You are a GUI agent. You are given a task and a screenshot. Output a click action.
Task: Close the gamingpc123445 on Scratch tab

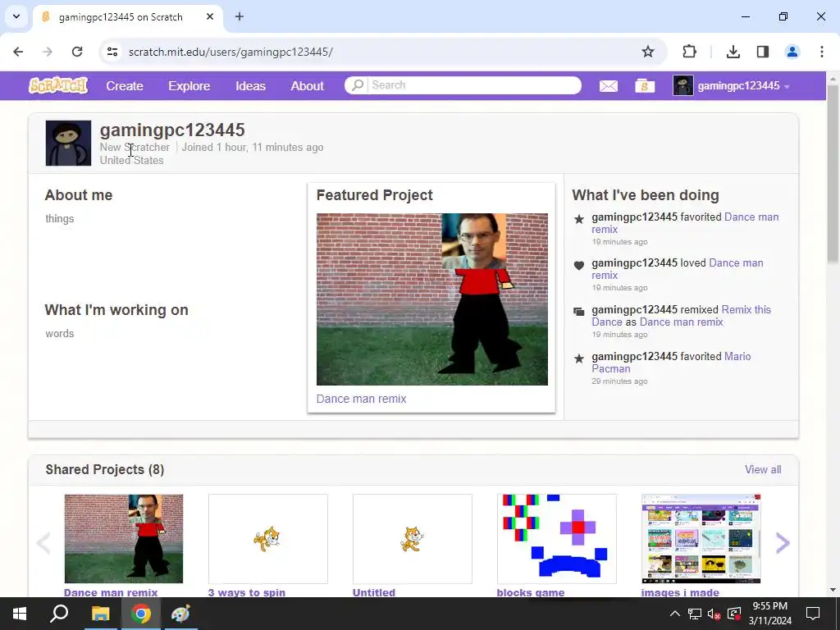[x=210, y=16]
